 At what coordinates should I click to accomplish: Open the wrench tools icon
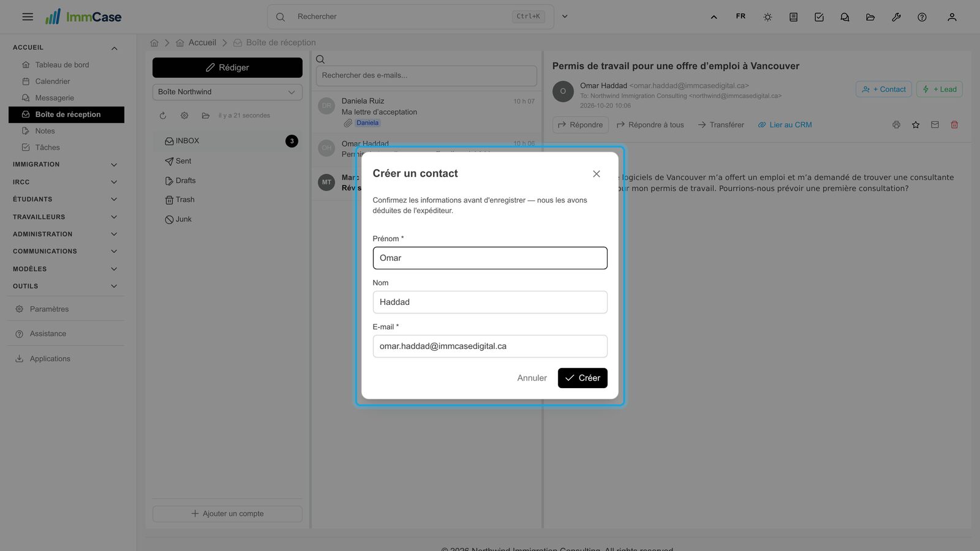coord(896,17)
